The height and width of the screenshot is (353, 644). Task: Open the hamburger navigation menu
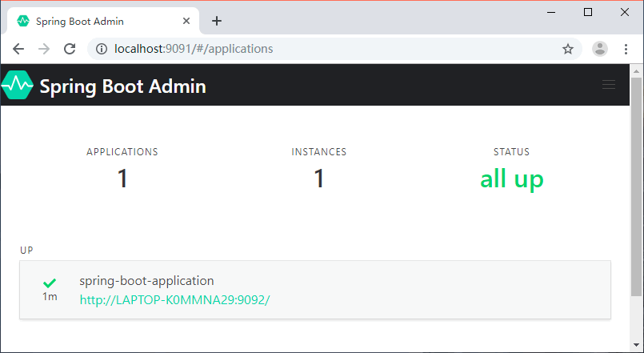(x=608, y=85)
